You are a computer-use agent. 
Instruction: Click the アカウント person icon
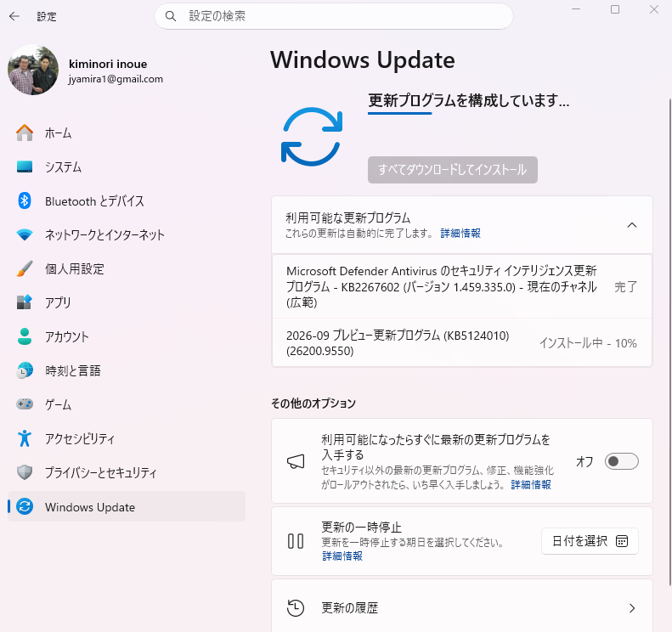point(25,336)
